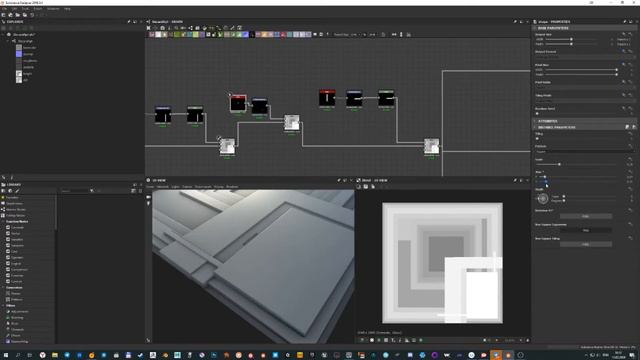Click the first atomic node icon in graph toolbar

[151, 35]
